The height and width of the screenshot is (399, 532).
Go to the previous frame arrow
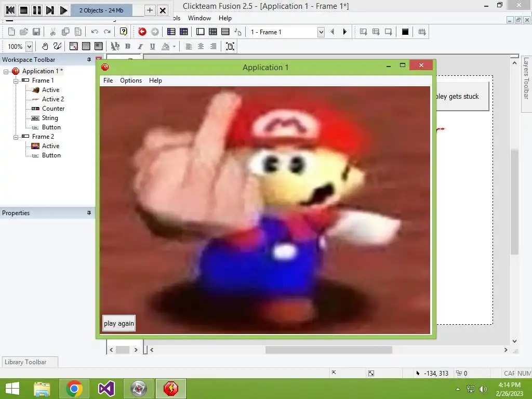pyautogui.click(x=332, y=32)
